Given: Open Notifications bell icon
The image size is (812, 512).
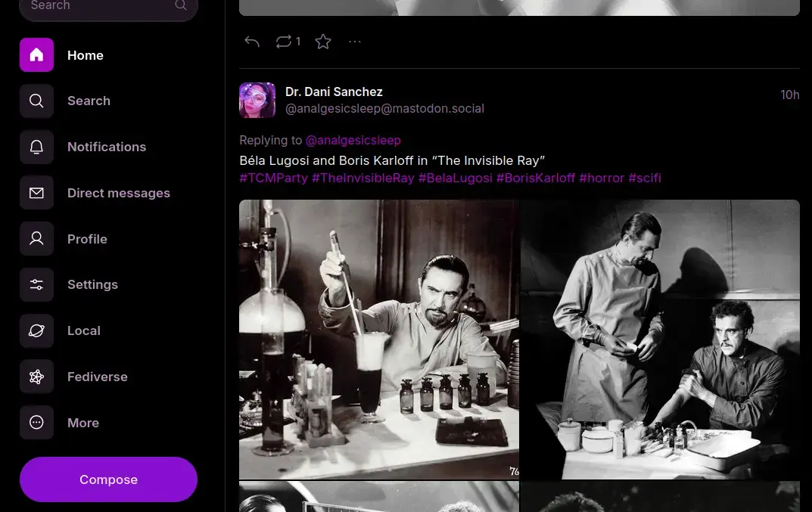Looking at the screenshot, I should click(x=36, y=147).
